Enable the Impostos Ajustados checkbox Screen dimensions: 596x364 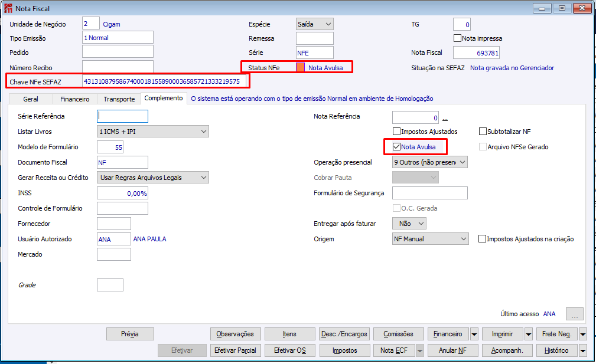pyautogui.click(x=396, y=132)
